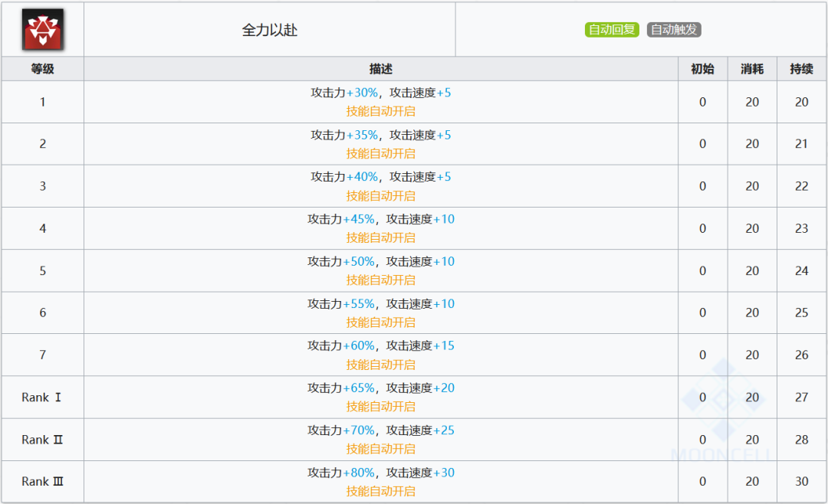
Task: Click the 持续 column header
Action: (x=801, y=69)
